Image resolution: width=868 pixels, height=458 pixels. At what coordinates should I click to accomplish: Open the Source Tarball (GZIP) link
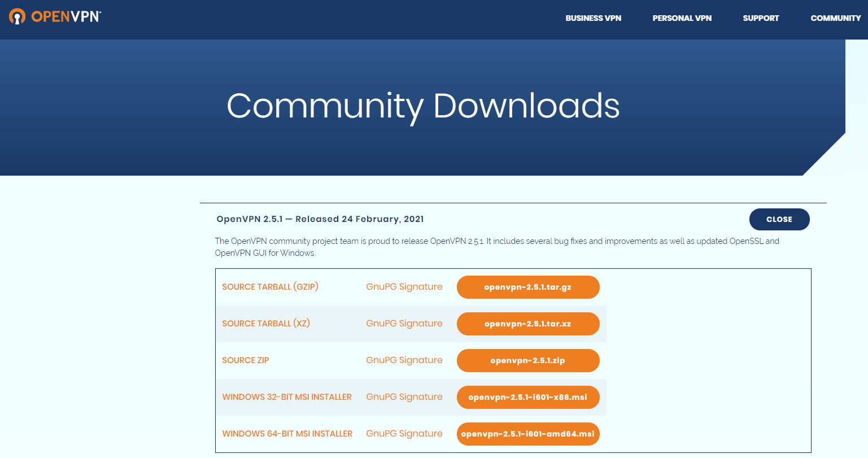coord(270,287)
